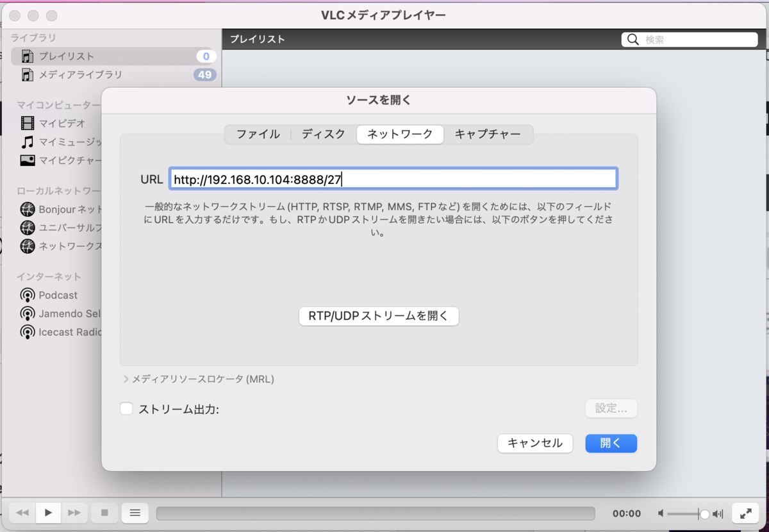Click the mute speaker icon

point(661,513)
